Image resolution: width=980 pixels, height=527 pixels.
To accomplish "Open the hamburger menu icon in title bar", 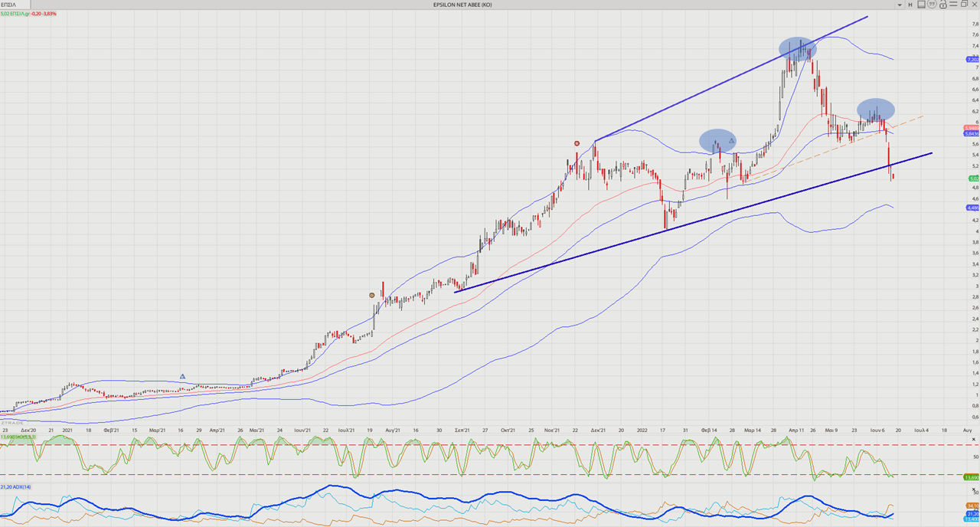I will [x=953, y=4].
